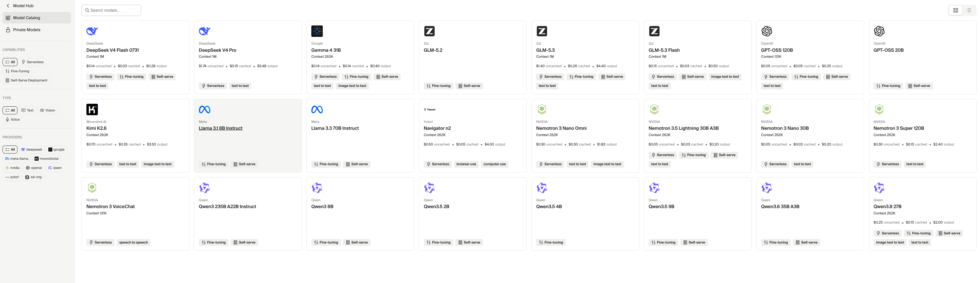This screenshot has height=283, width=980.
Task: Click the DeepSeek V4 Pro whale logo
Action: coord(205,31)
